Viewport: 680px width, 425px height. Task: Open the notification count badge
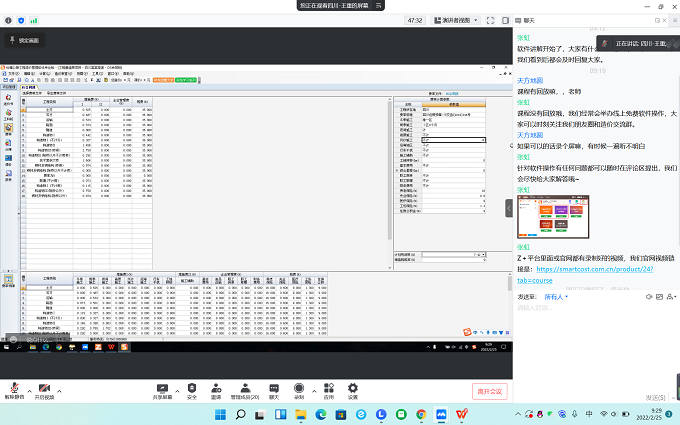click(x=670, y=414)
